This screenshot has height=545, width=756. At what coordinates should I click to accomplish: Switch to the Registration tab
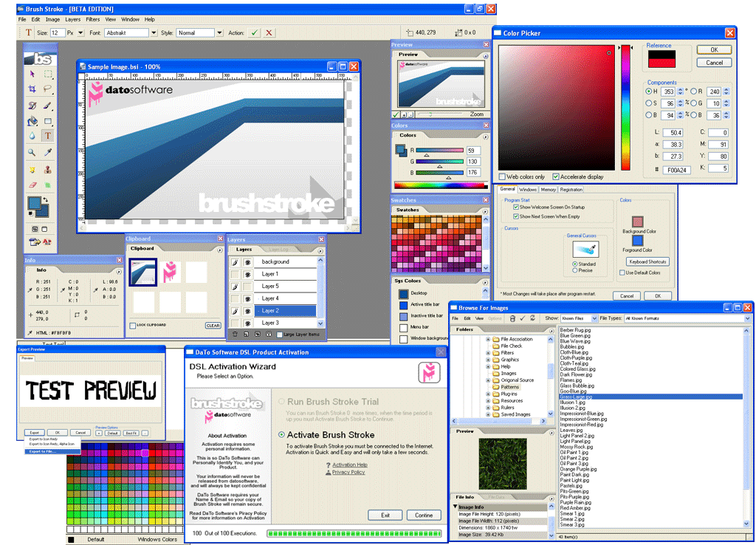(x=571, y=190)
